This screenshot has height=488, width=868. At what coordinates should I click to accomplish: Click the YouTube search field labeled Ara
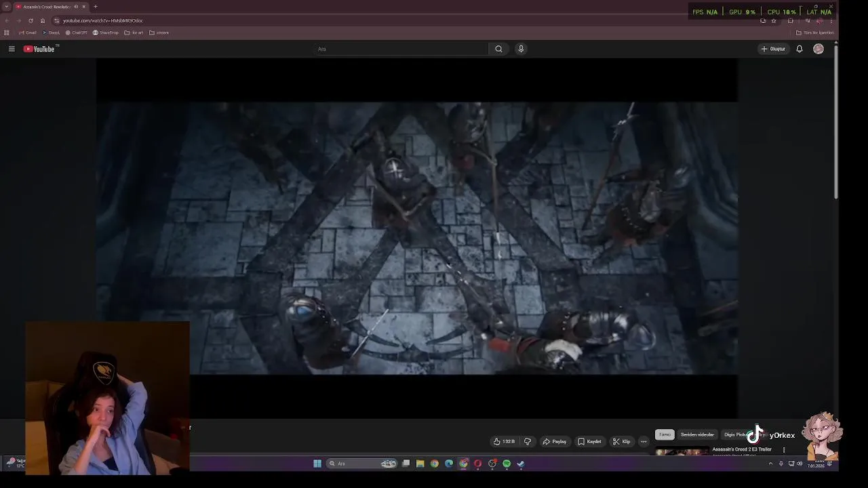(x=400, y=49)
